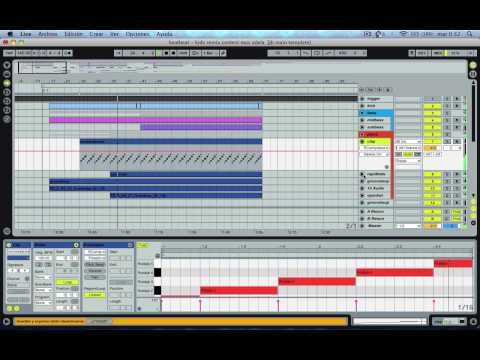Open the Crear menu
This screenshot has width=480, height=360.
point(96,34)
